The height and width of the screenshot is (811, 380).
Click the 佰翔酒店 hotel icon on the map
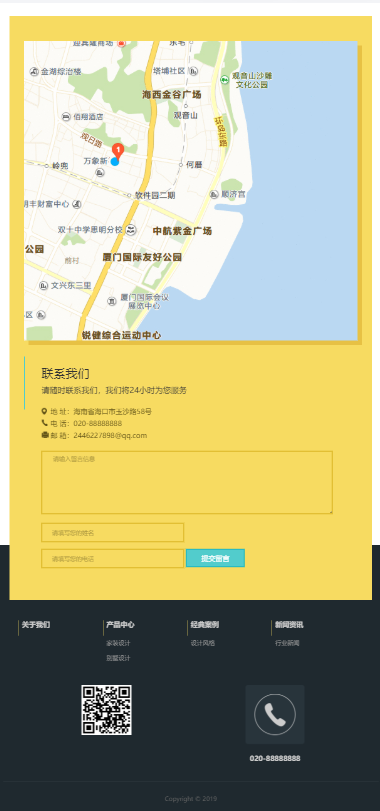coord(66,117)
